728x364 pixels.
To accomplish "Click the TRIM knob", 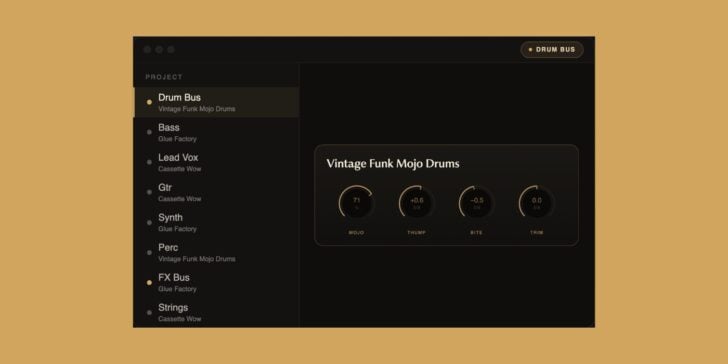I will tap(536, 203).
